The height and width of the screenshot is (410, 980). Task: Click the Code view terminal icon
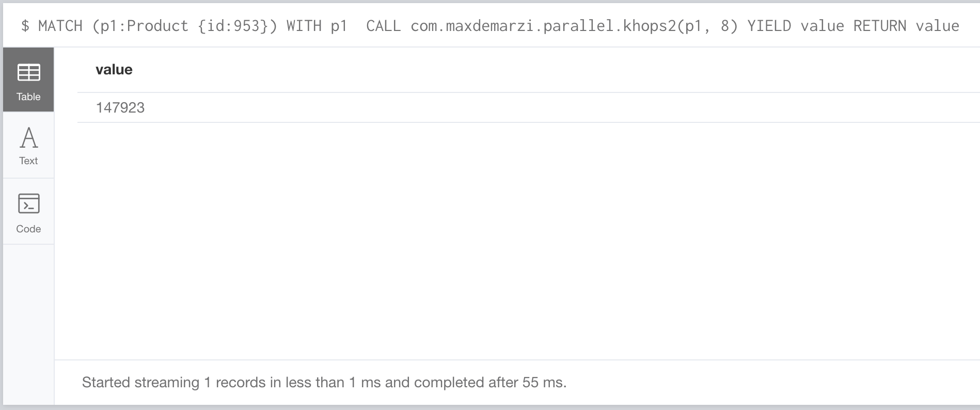coord(28,203)
